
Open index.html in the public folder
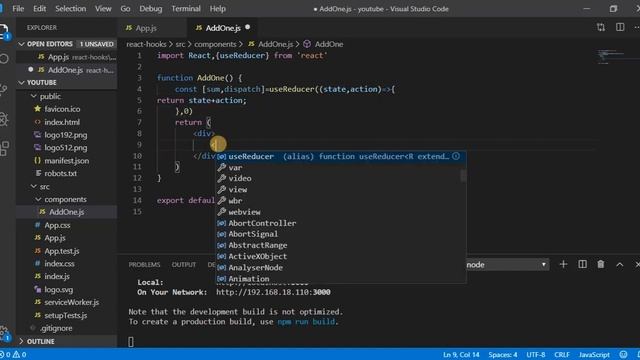(62, 122)
